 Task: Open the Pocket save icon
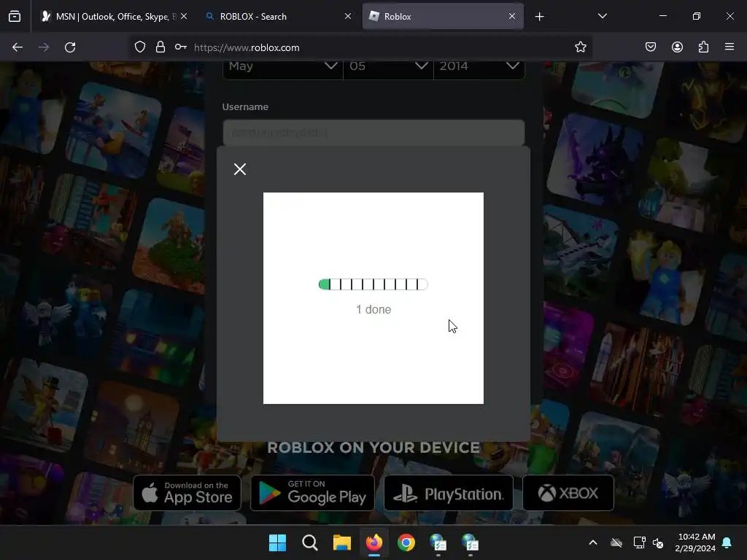tap(651, 47)
